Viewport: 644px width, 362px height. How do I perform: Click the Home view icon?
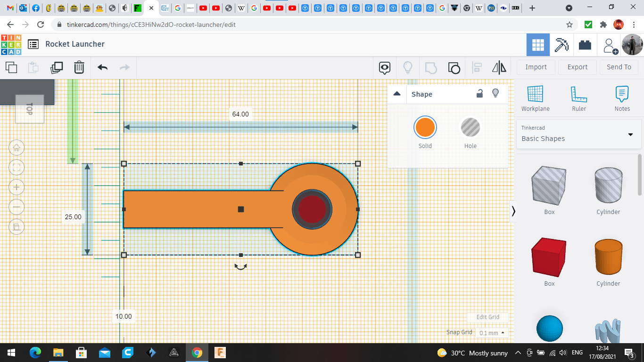pos(17,148)
